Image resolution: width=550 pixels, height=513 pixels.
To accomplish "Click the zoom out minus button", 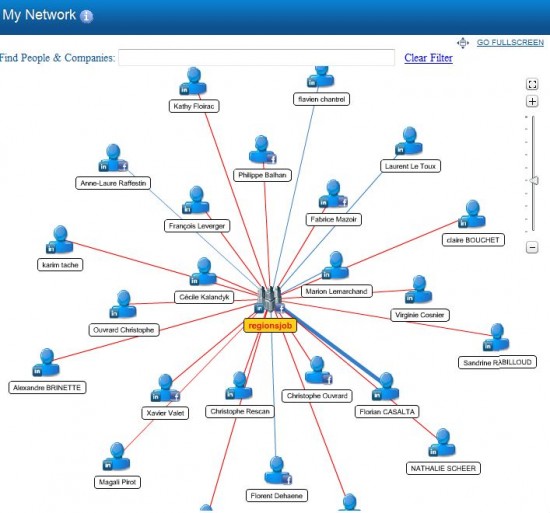I will [532, 247].
